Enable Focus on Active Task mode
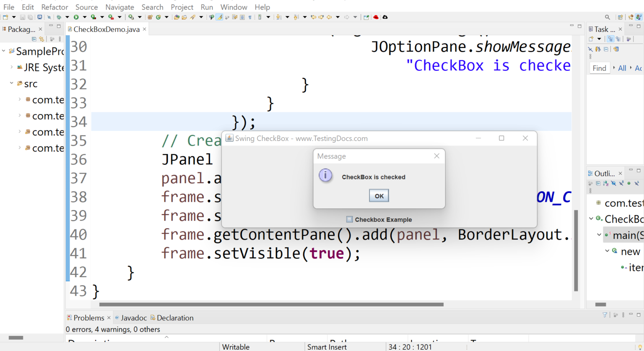The width and height of the screenshot is (644, 351). point(628,39)
